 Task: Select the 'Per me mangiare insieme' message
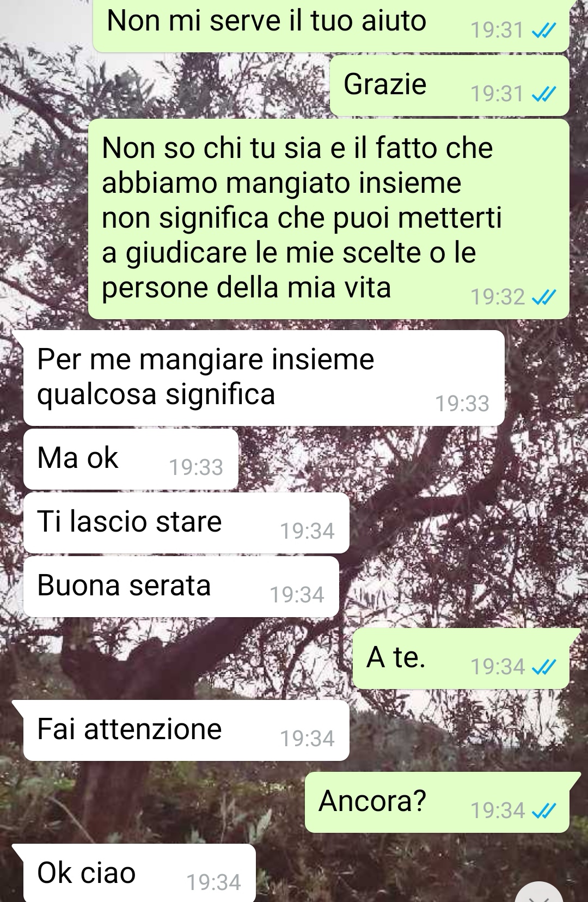point(264,378)
